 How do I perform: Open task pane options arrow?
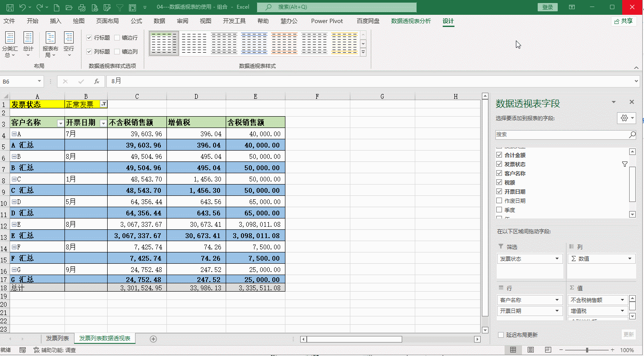click(x=613, y=102)
